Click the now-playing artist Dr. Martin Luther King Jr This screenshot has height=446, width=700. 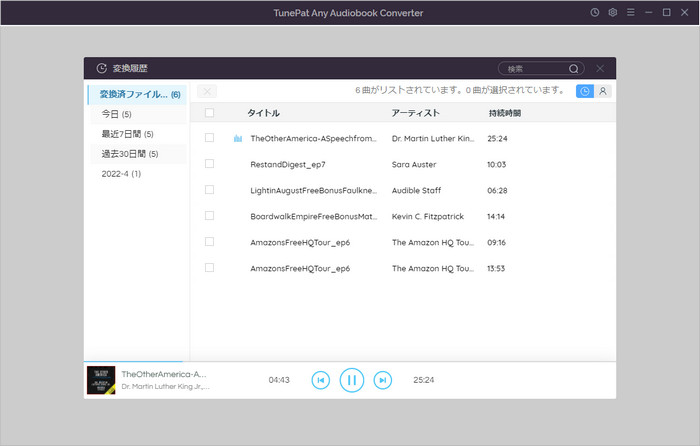(165, 386)
